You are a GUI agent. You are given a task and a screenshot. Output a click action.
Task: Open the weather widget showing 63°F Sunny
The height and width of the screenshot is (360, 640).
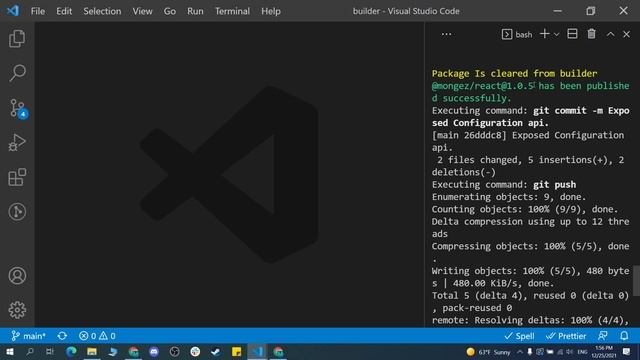tap(489, 352)
